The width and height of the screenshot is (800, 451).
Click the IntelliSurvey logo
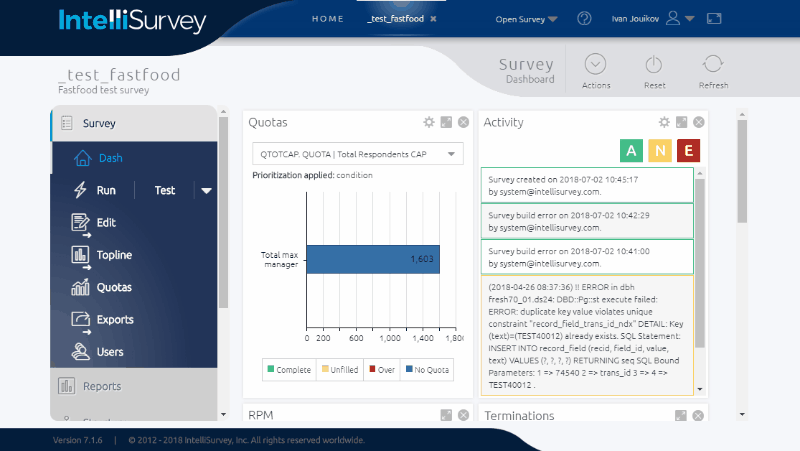pyautogui.click(x=132, y=21)
